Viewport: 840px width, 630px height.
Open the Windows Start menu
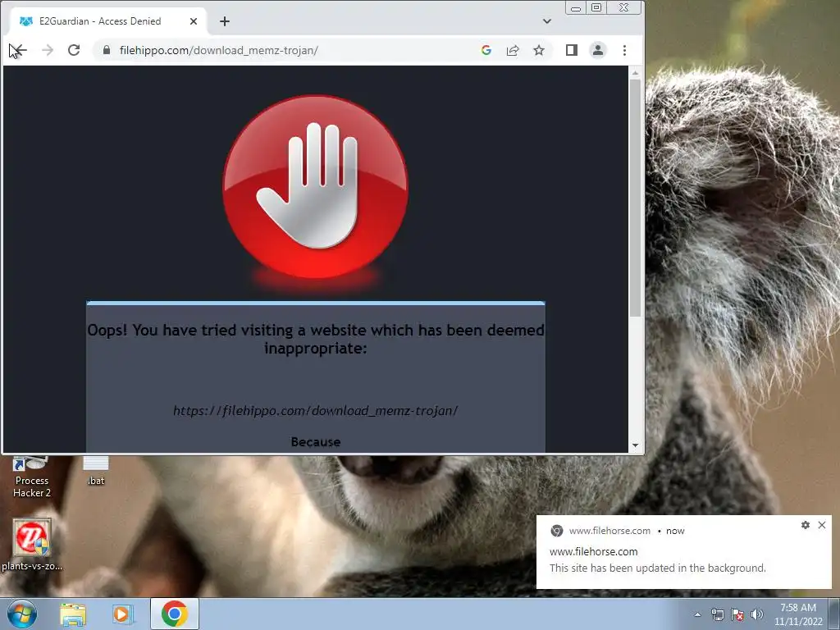(x=22, y=614)
